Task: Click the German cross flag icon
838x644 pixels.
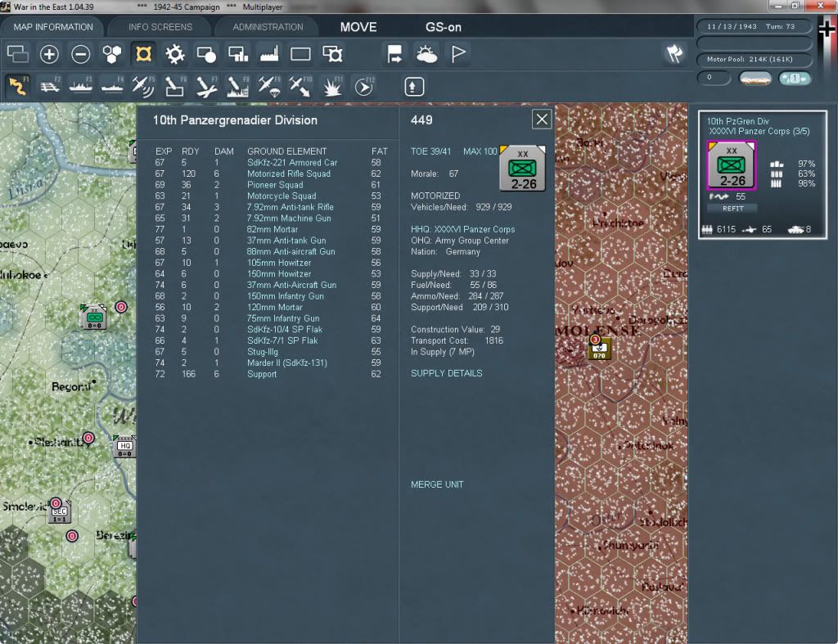Action: [x=827, y=30]
